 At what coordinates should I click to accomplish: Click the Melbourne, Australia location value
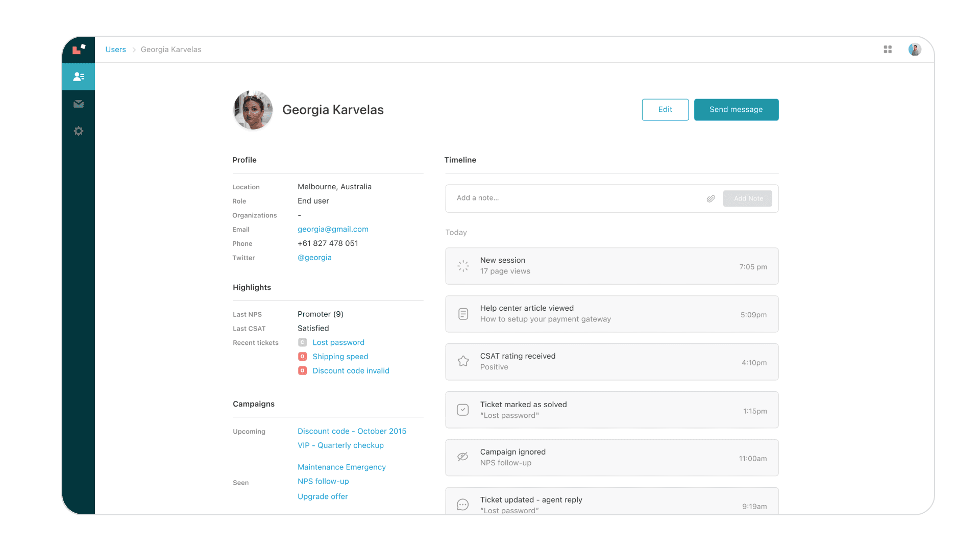click(x=334, y=187)
